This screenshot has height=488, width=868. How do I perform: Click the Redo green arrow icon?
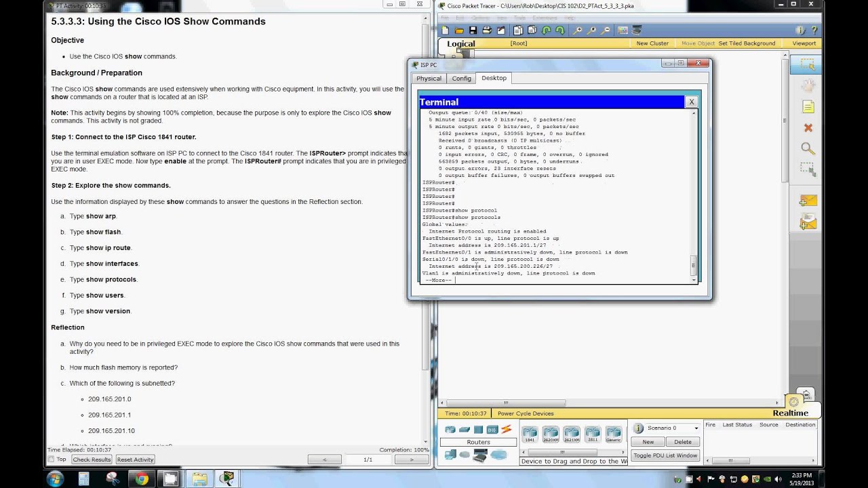coord(560,30)
